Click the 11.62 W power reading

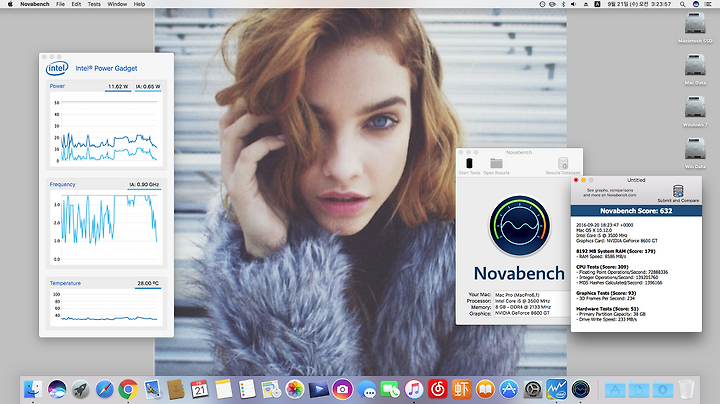point(118,86)
